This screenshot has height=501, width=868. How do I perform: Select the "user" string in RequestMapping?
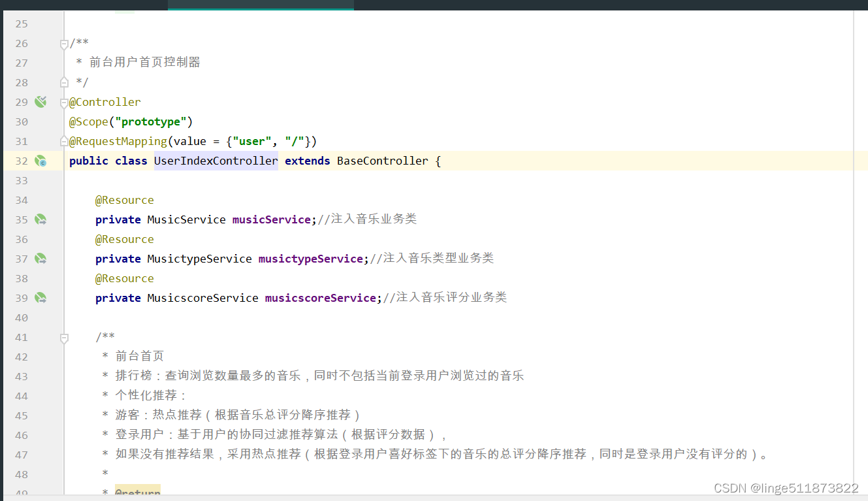[252, 141]
